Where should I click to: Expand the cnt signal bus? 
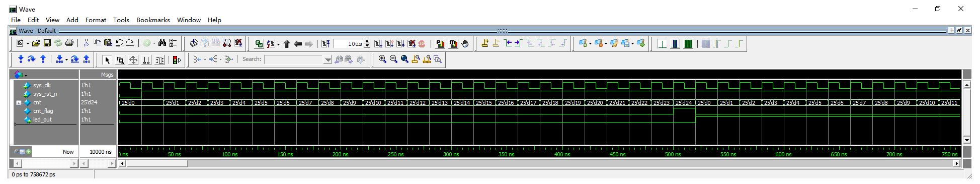[19, 103]
